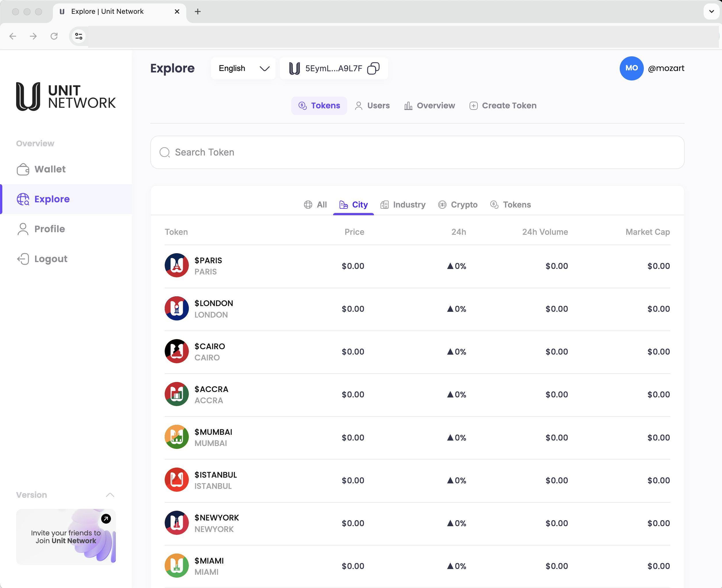Open the Invite your friends banner
722x588 pixels.
point(66,537)
